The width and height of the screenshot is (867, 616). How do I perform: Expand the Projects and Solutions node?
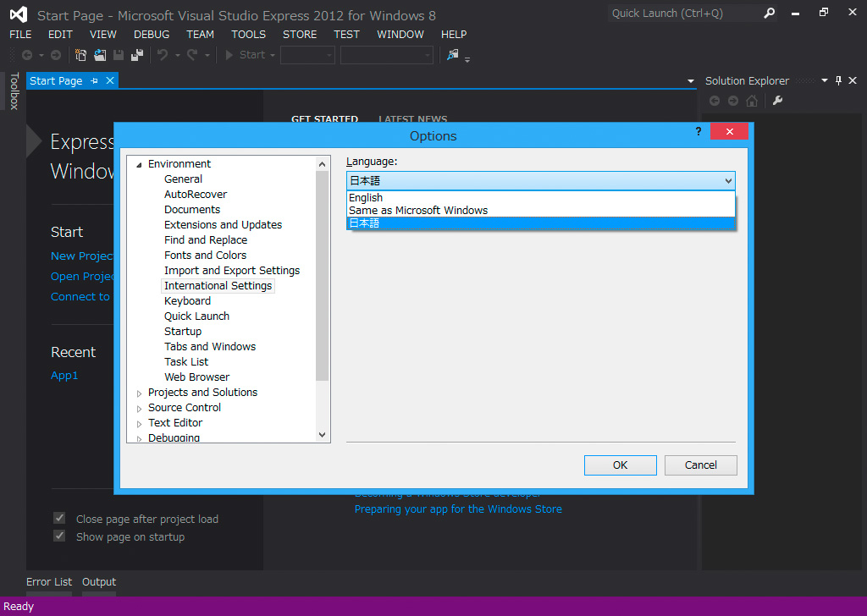coord(140,393)
